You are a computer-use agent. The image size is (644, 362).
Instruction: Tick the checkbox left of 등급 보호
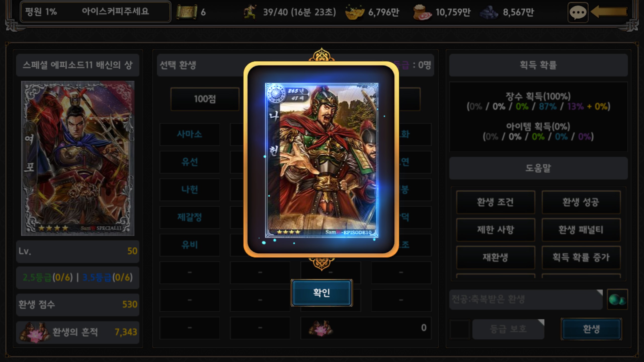coord(460,329)
